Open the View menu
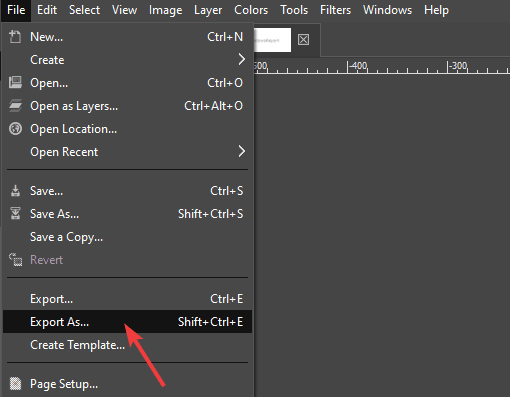510x397 pixels. [x=124, y=10]
